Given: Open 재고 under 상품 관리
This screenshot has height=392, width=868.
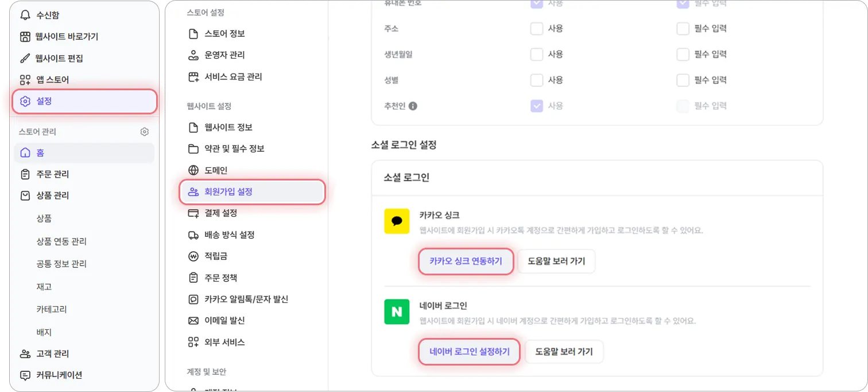Looking at the screenshot, I should (44, 286).
